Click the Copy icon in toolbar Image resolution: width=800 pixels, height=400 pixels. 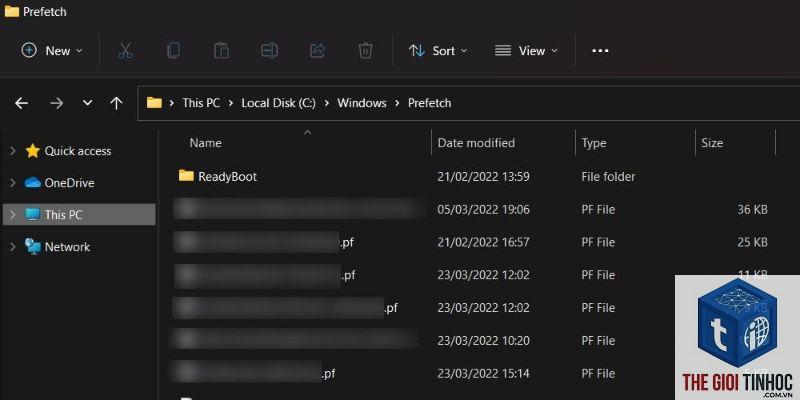pyautogui.click(x=173, y=51)
